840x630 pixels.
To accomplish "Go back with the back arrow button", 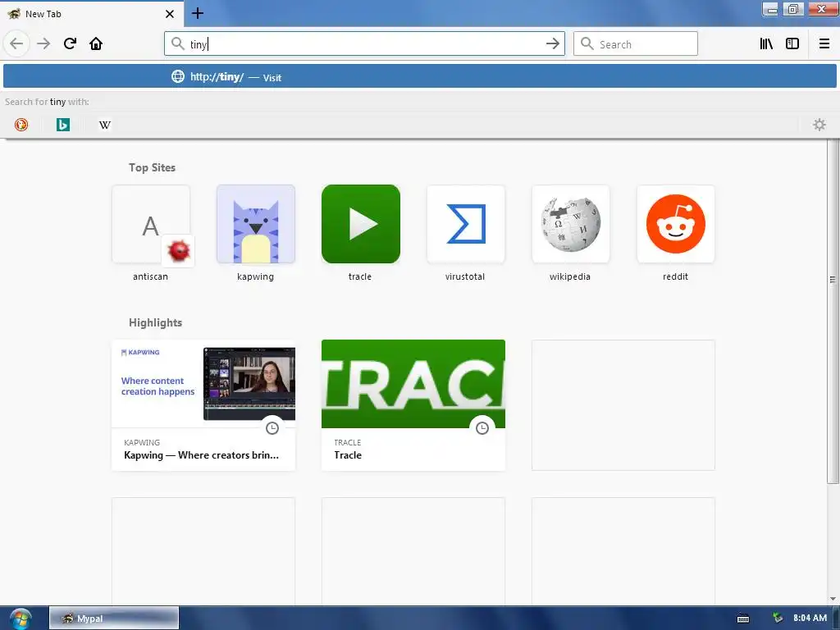I will (16, 43).
